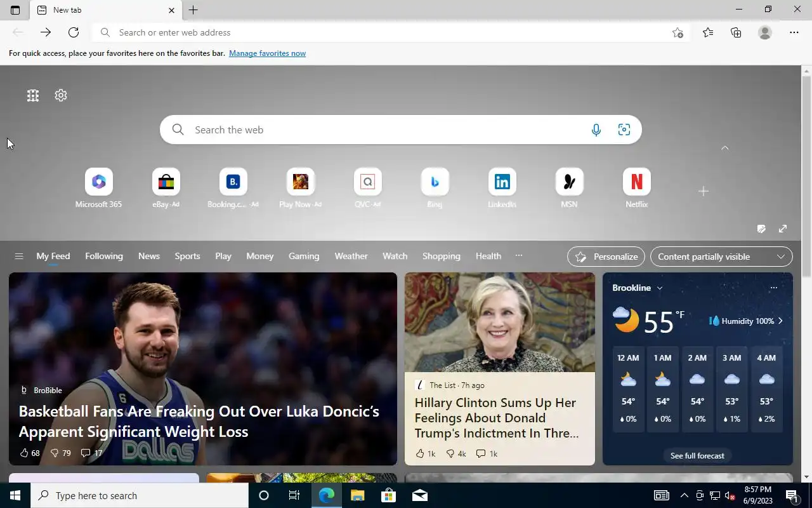Image resolution: width=812 pixels, height=508 pixels.
Task: Open the profile avatar icon
Action: (765, 32)
